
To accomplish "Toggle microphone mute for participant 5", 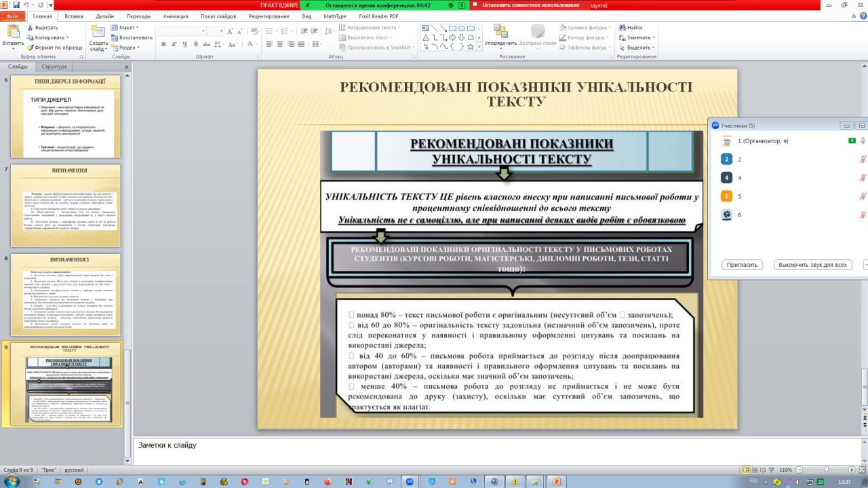I will [863, 197].
